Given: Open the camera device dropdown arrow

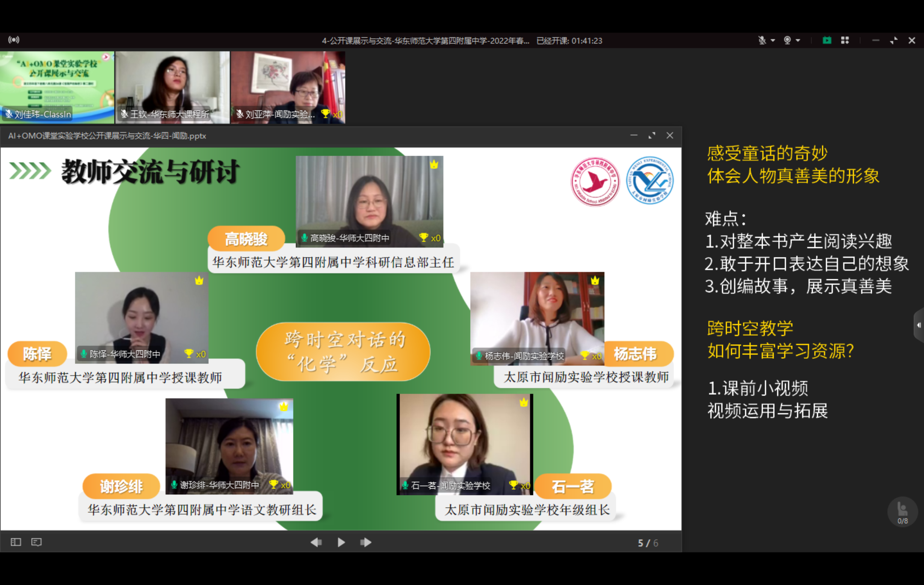Looking at the screenshot, I should (x=798, y=40).
